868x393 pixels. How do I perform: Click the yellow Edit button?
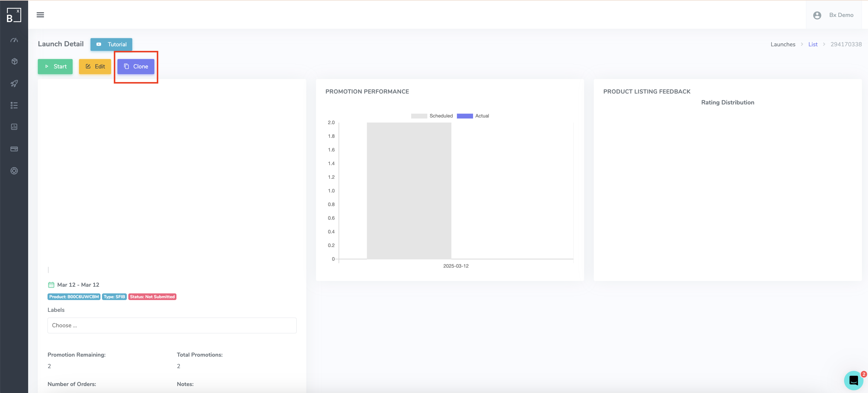click(x=95, y=66)
